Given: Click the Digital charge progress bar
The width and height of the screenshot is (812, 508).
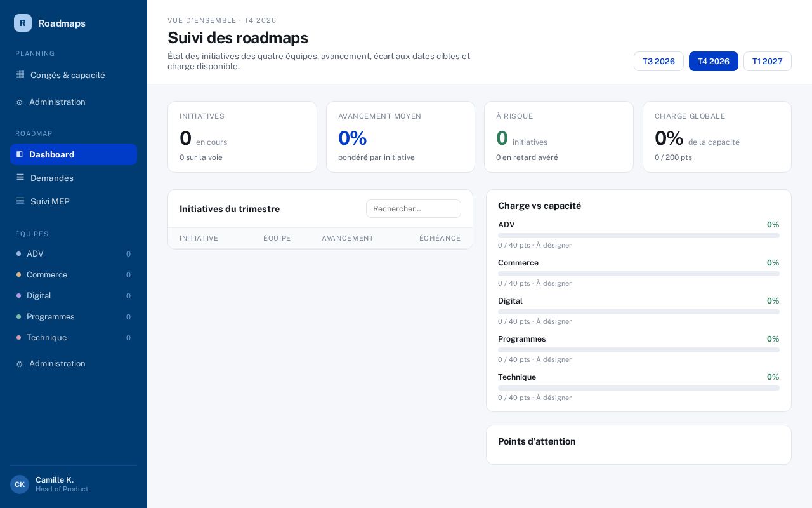Looking at the screenshot, I should click(x=639, y=312).
